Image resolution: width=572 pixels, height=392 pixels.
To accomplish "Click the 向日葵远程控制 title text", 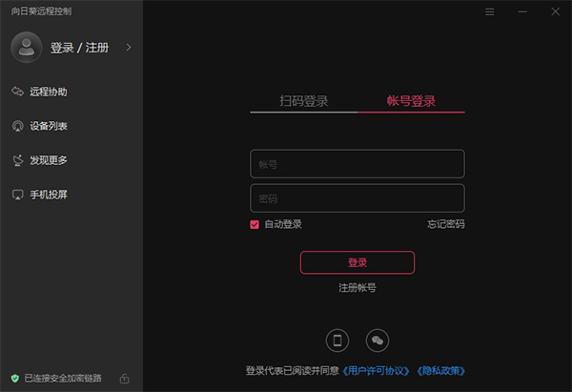I will coord(41,11).
